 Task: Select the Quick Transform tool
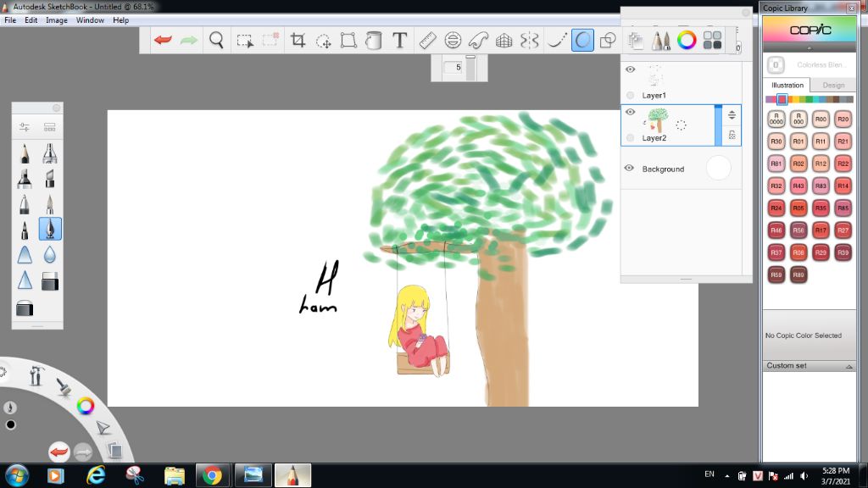click(x=323, y=41)
